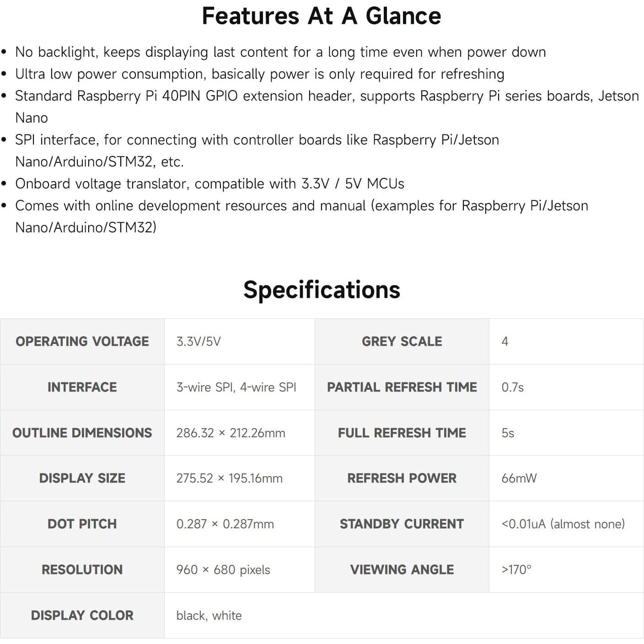Select the ">170°" viewing angle value
644x644 pixels.
tap(516, 570)
